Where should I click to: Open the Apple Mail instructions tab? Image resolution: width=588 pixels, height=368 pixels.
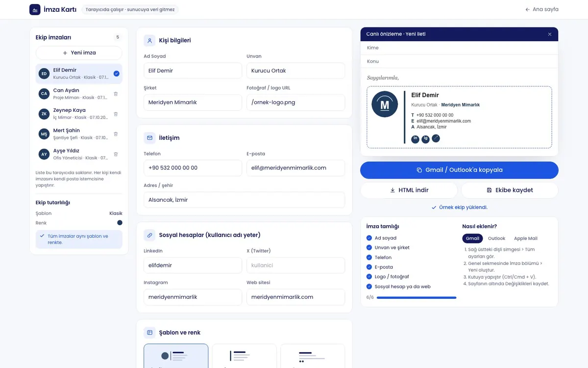[526, 238]
